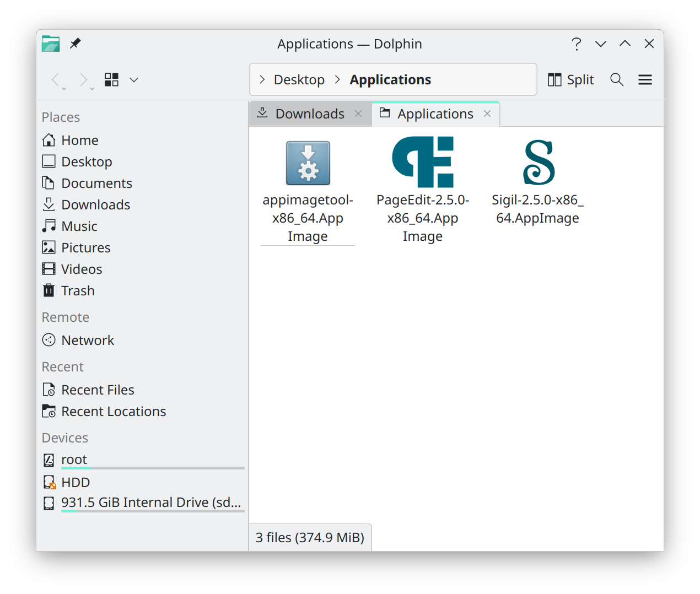This screenshot has height=594, width=700.
Task: Open the hamburger menu
Action: [x=645, y=80]
